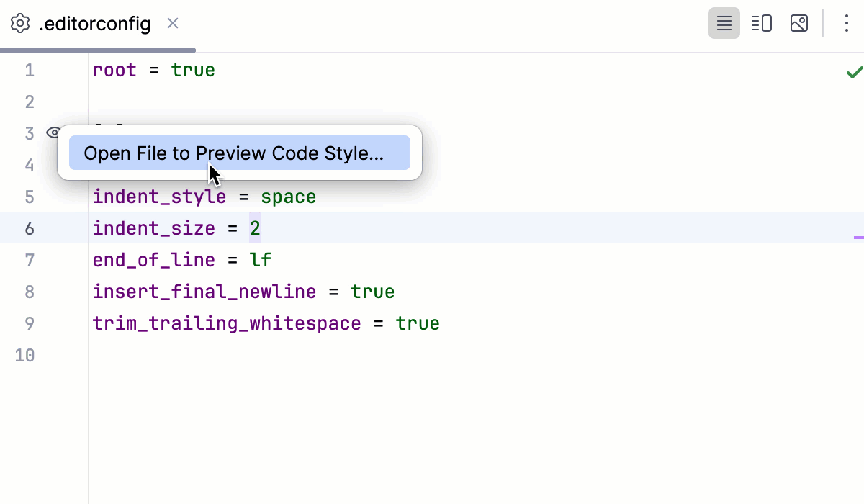Viewport: 864px width, 504px height.
Task: Click the horizontal scrollbar below the tab
Action: pos(97,49)
